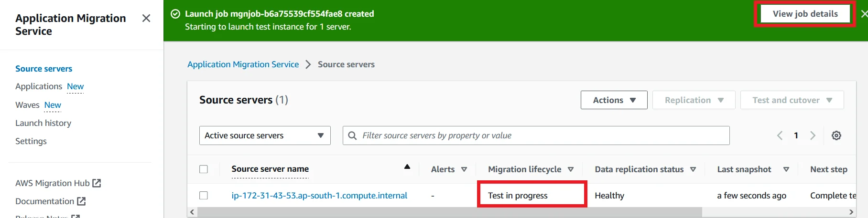Click the Launch job mgnjob-b6a75539cf554fae8 created message
The width and height of the screenshot is (868, 218).
(x=280, y=14)
